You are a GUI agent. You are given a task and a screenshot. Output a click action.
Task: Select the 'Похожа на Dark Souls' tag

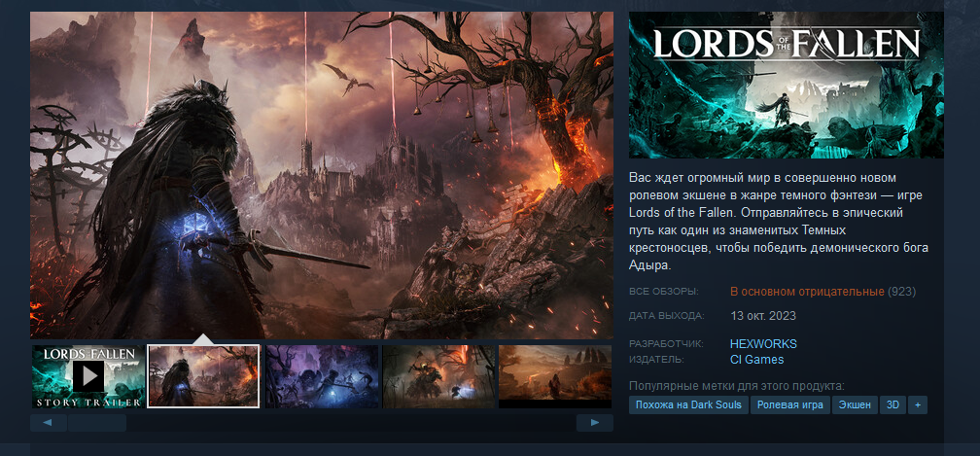pyautogui.click(x=688, y=404)
